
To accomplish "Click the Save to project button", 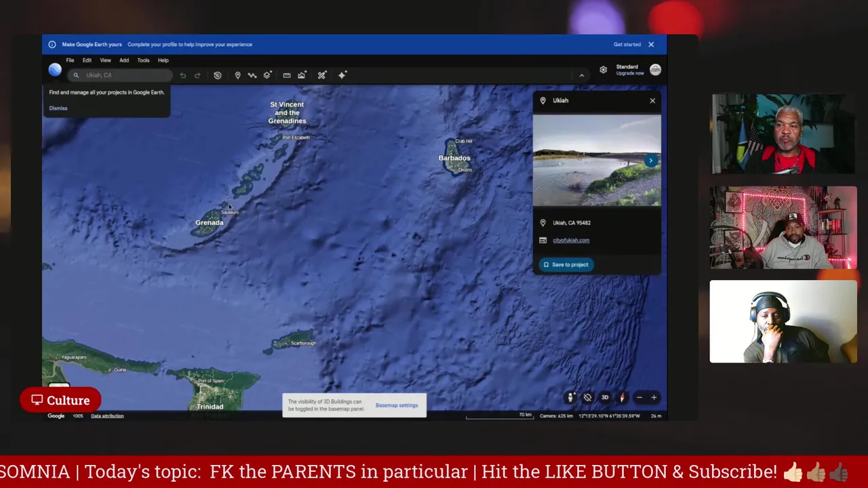I will click(566, 265).
